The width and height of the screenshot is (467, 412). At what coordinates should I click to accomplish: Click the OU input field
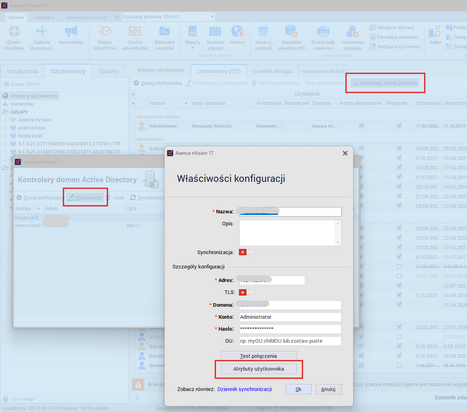[x=290, y=341]
